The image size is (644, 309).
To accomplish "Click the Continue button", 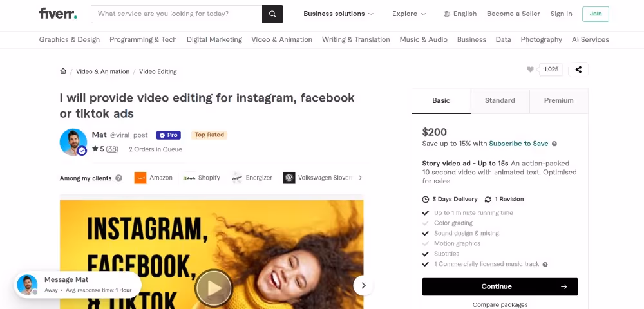I will click(500, 286).
